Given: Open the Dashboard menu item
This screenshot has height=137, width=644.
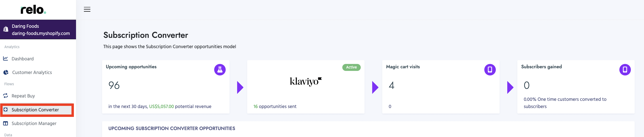Looking at the screenshot, I should click(22, 59).
